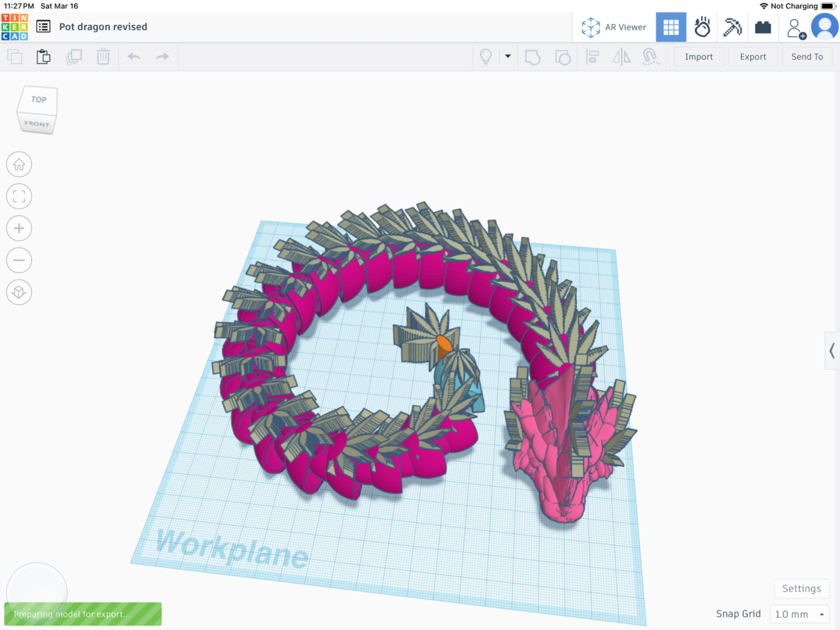Viewport: 840px width, 630px height.
Task: Click the TOP face of view cube
Action: (38, 100)
